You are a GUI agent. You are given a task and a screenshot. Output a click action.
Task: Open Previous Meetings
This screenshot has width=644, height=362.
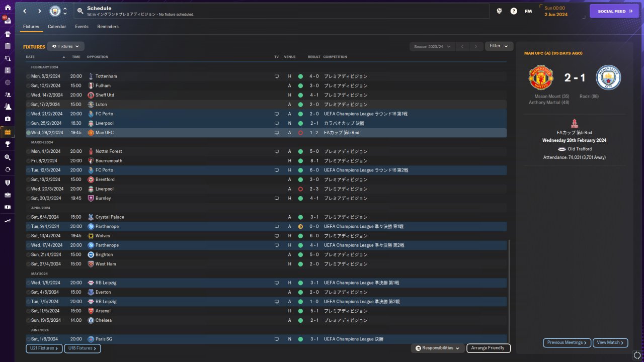(x=567, y=342)
